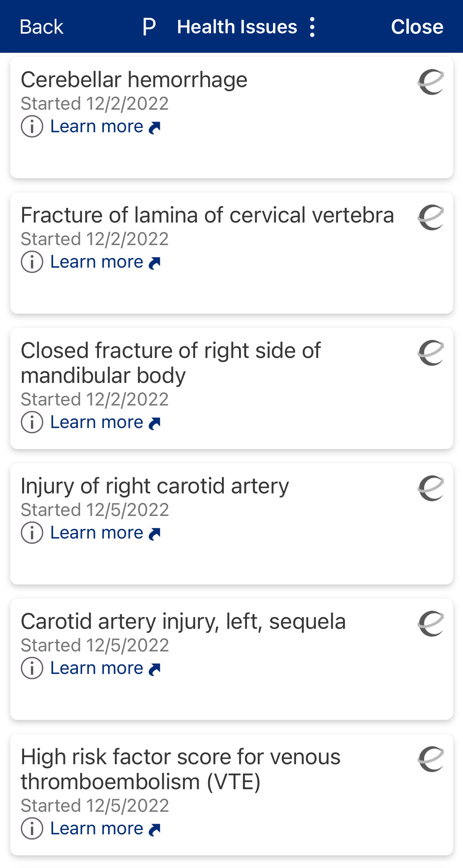Tap the info icon under Fracture of lamina of cervical vertebra
463x868 pixels.
(32, 262)
